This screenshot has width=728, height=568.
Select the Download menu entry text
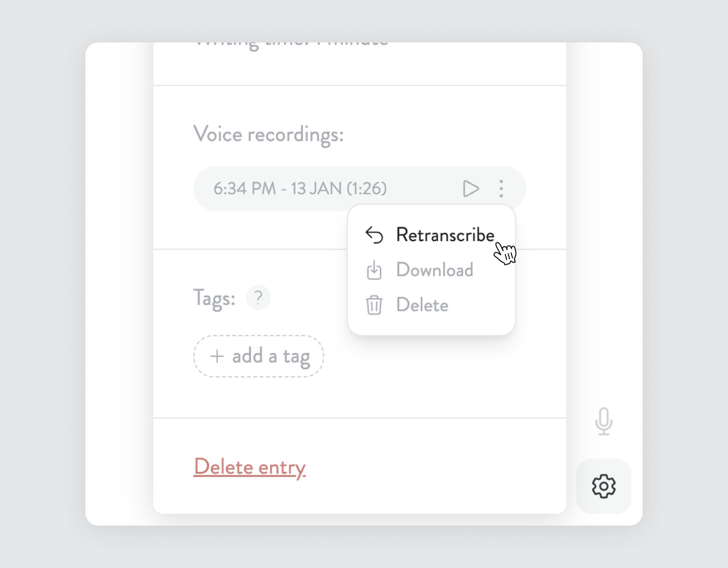pyautogui.click(x=434, y=270)
